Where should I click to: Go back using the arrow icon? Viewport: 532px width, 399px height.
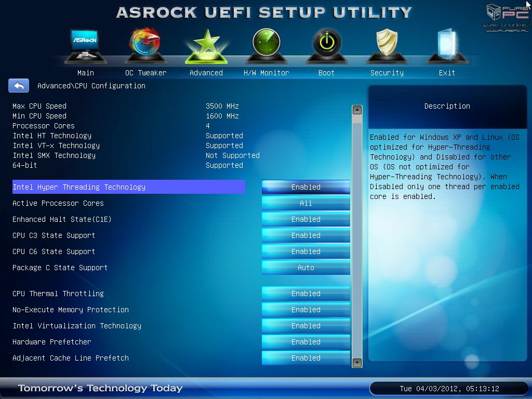click(19, 86)
